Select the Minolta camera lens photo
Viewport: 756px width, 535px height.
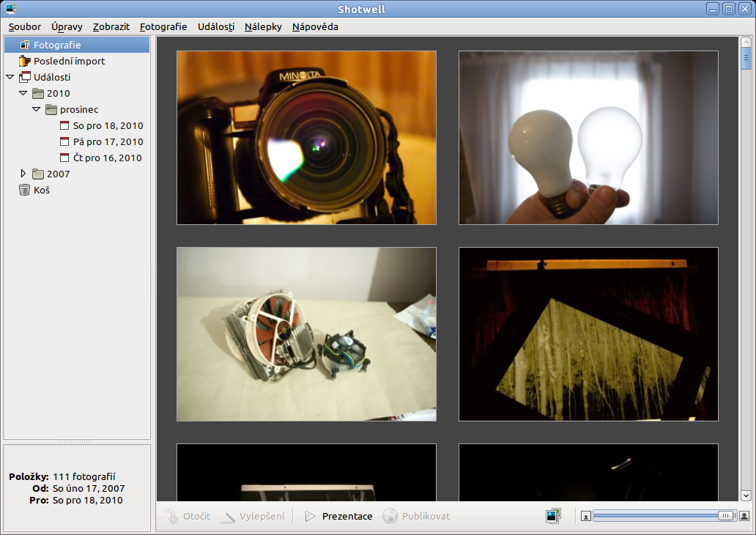click(x=307, y=138)
